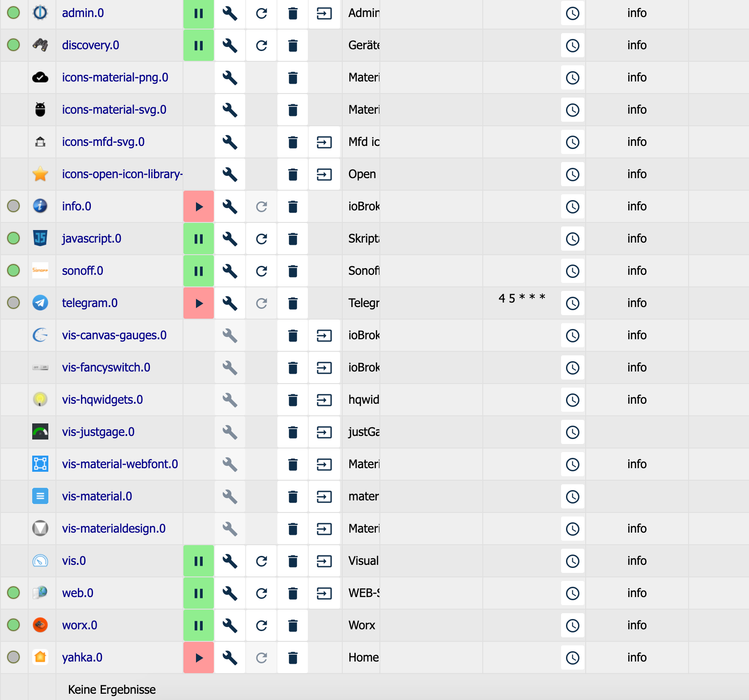Change log level info for vis.0
This screenshot has height=700, width=749.
pos(637,561)
